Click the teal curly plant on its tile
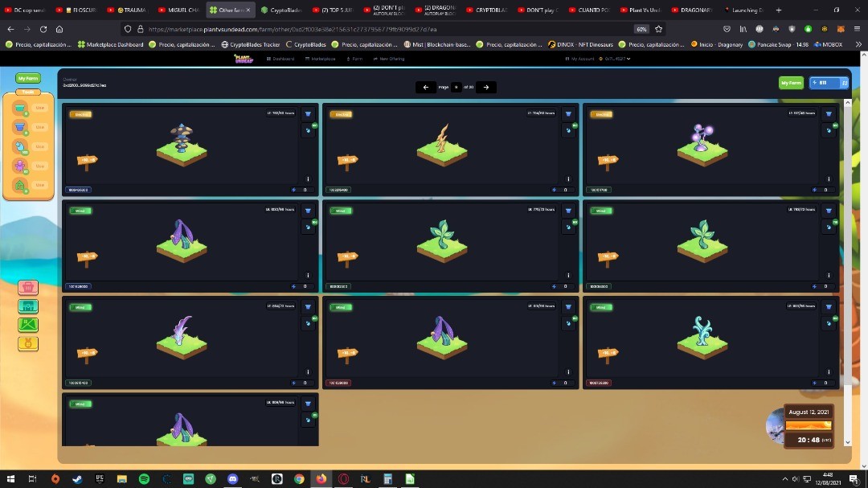Image resolution: width=868 pixels, height=488 pixels. [702, 331]
